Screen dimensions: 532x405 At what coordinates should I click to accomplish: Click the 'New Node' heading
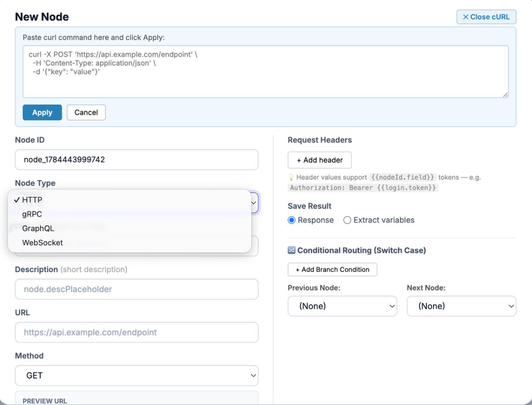coord(42,17)
